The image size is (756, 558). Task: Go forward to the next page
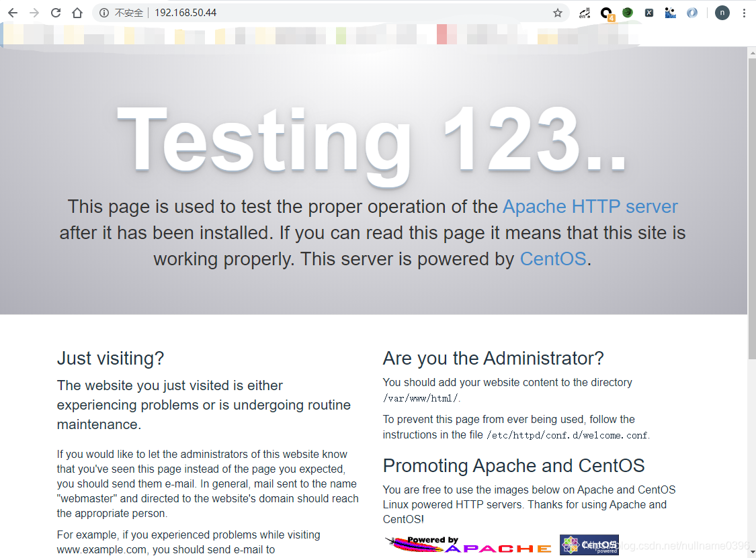point(34,13)
